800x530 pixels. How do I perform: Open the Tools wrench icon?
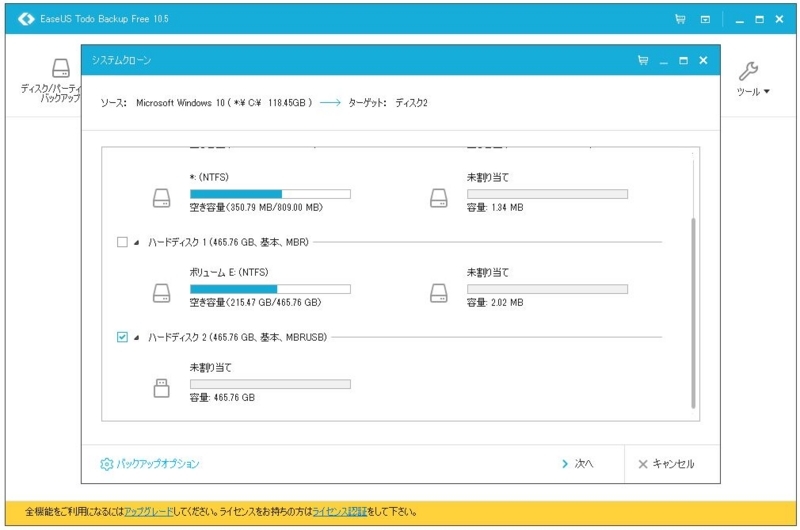pyautogui.click(x=748, y=71)
